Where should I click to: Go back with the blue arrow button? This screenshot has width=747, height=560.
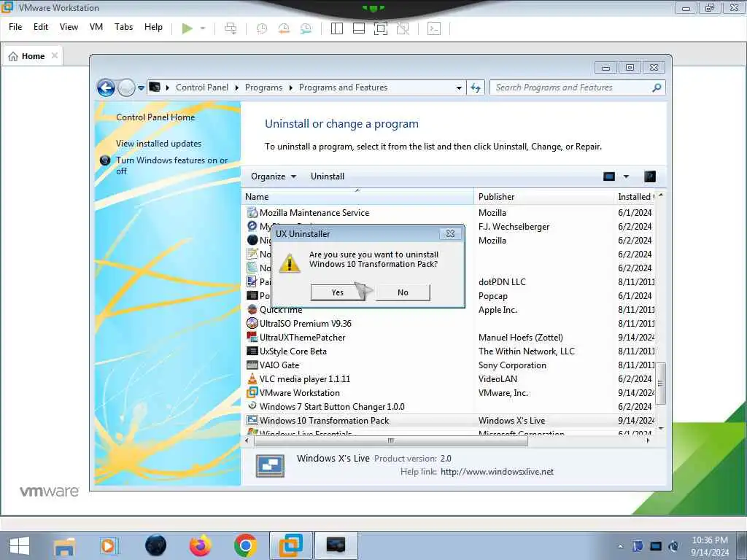coord(107,87)
